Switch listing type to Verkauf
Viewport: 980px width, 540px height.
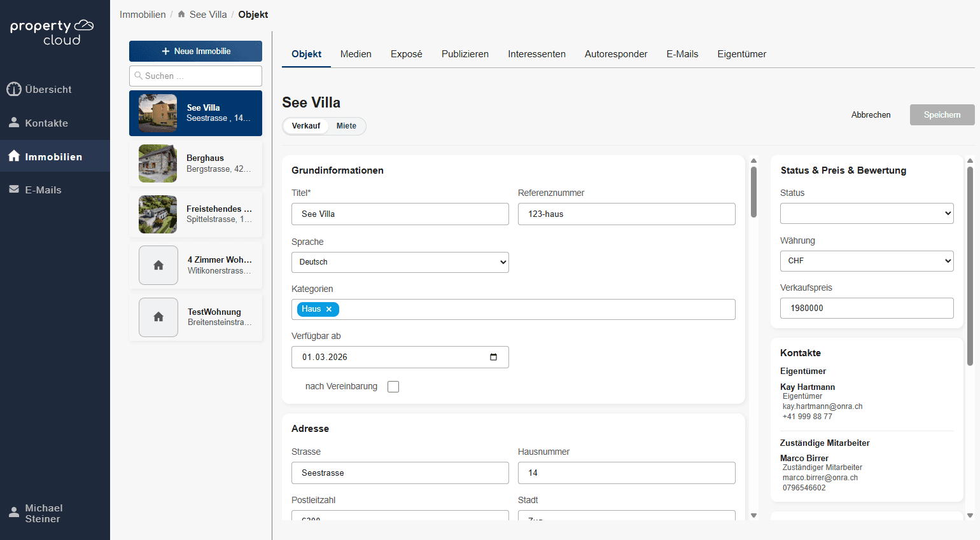306,126
